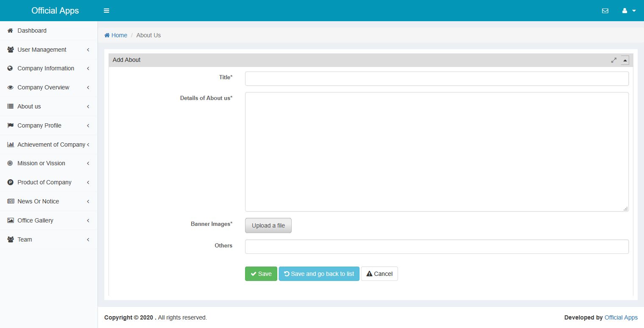Focus the Others input field
The height and width of the screenshot is (328, 644).
437,247
